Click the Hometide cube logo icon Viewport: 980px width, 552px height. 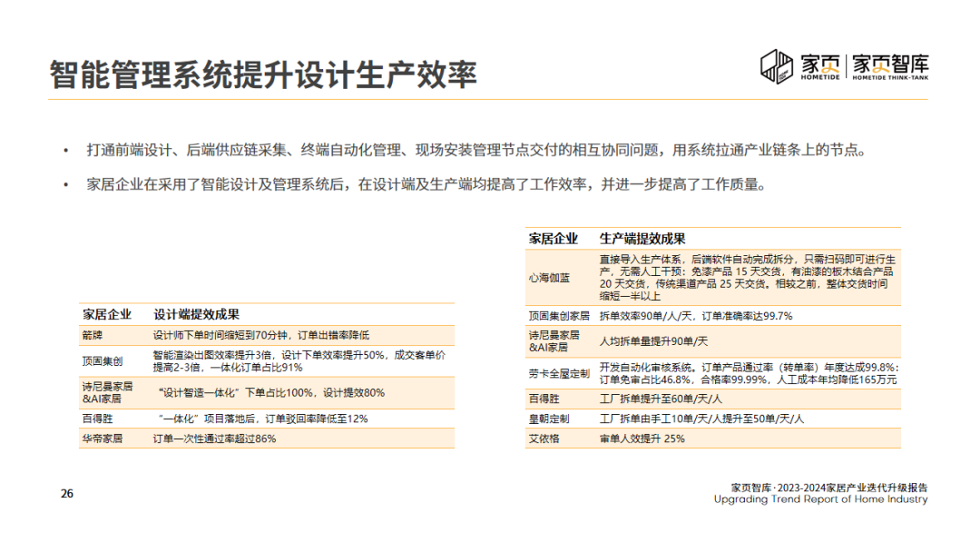pyautogui.click(x=776, y=66)
